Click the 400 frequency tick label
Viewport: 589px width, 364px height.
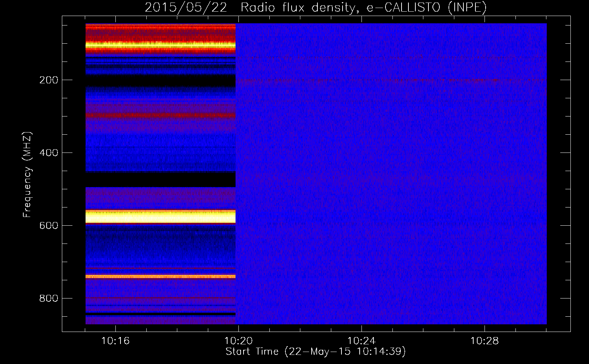point(49,153)
